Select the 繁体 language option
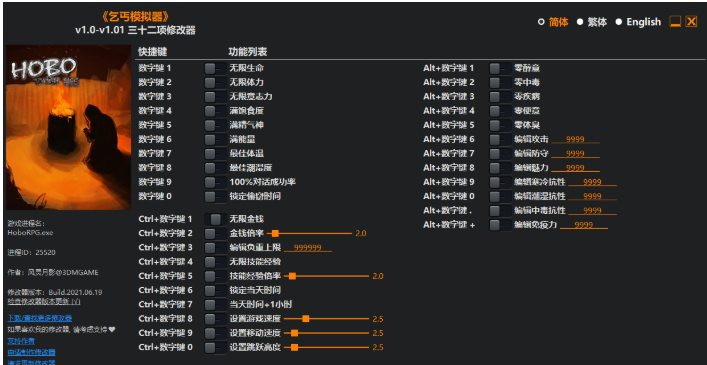 (592, 22)
